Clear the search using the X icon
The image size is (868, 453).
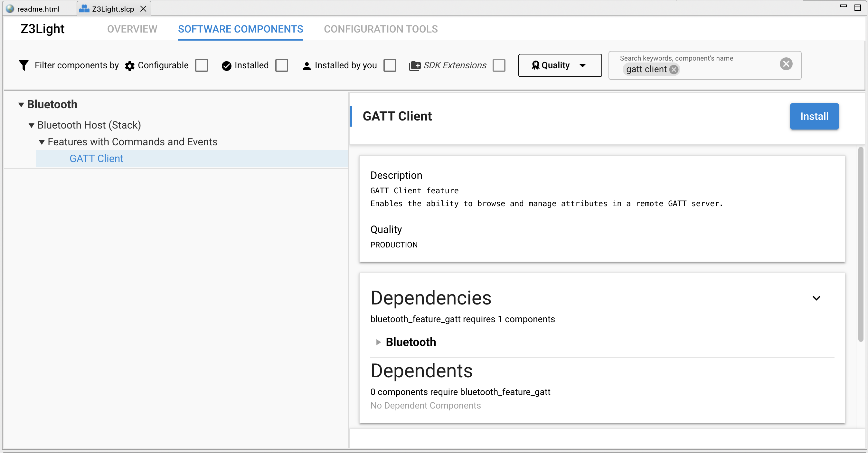pos(786,64)
